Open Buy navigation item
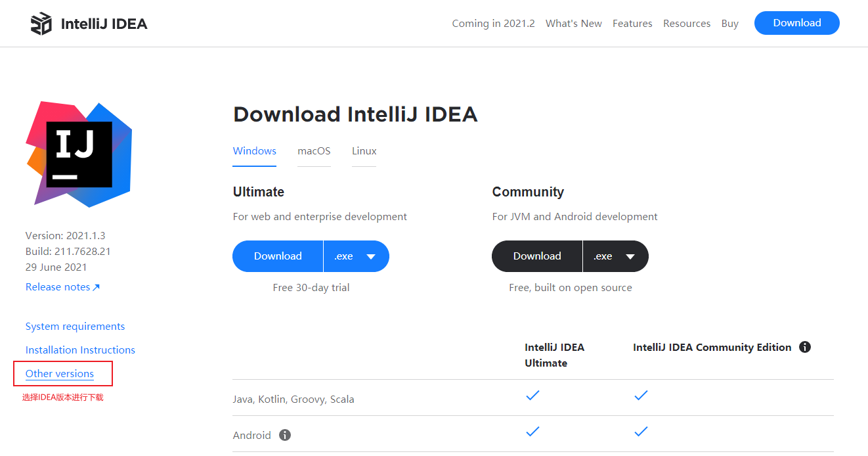868x456 pixels. (730, 24)
